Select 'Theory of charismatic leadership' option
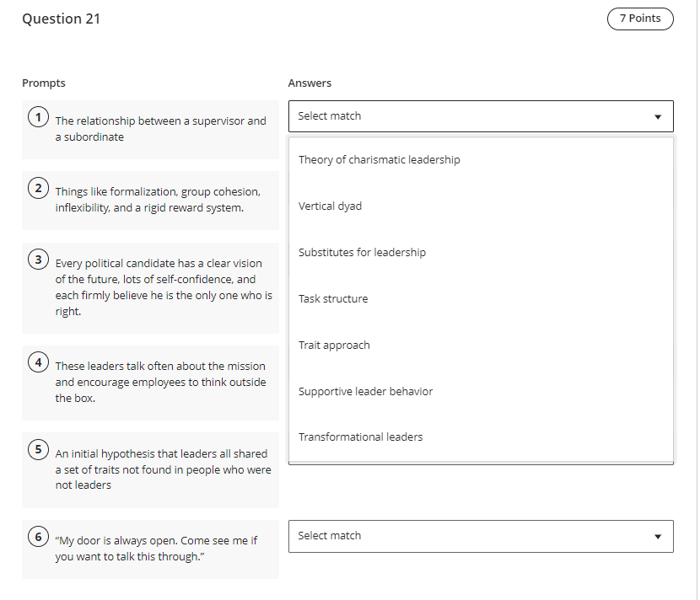The height and width of the screenshot is (600, 700). coord(379,159)
